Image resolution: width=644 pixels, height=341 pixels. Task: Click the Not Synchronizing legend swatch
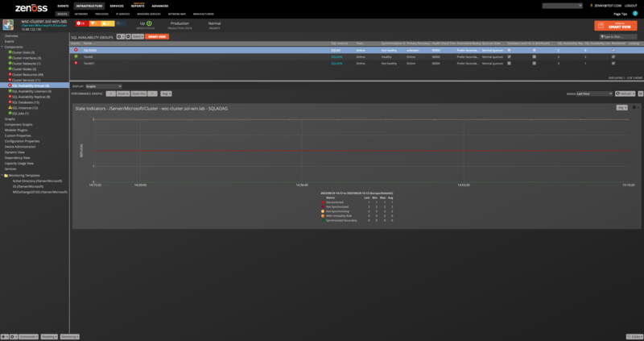(x=323, y=211)
